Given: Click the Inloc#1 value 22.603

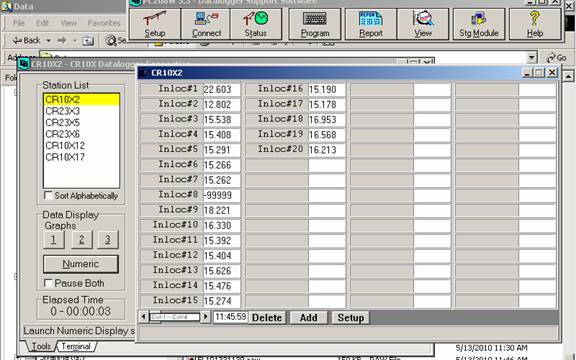Looking at the screenshot, I should coord(222,90).
